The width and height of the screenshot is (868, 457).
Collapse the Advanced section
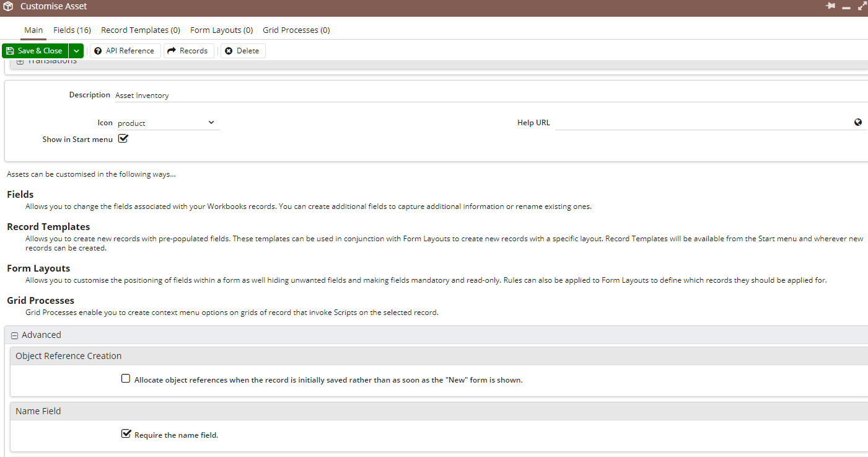click(x=15, y=335)
